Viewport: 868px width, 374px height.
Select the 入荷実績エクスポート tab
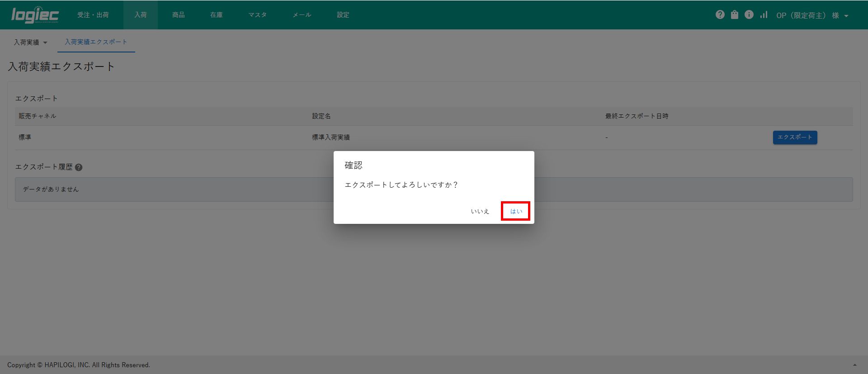click(96, 42)
